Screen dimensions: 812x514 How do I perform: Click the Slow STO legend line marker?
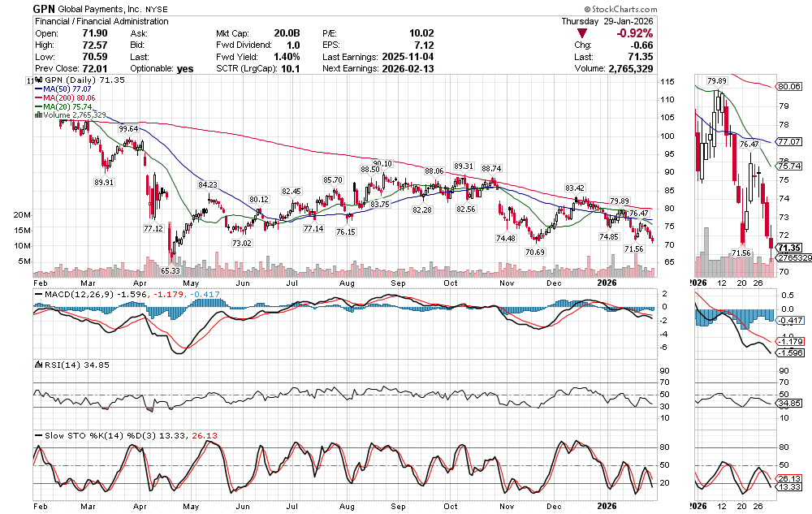click(x=37, y=435)
